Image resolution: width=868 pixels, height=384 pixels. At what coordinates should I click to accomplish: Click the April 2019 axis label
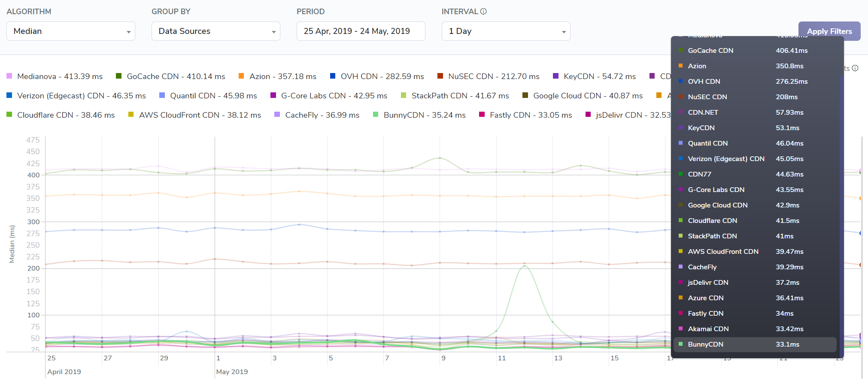64,372
